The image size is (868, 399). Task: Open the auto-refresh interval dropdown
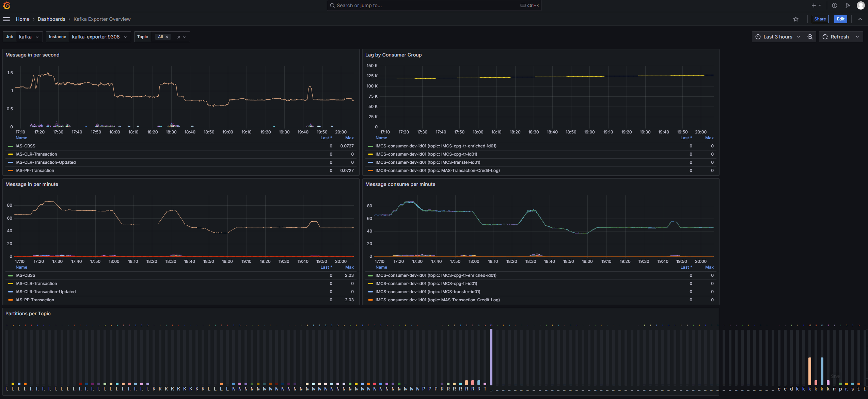[857, 37]
